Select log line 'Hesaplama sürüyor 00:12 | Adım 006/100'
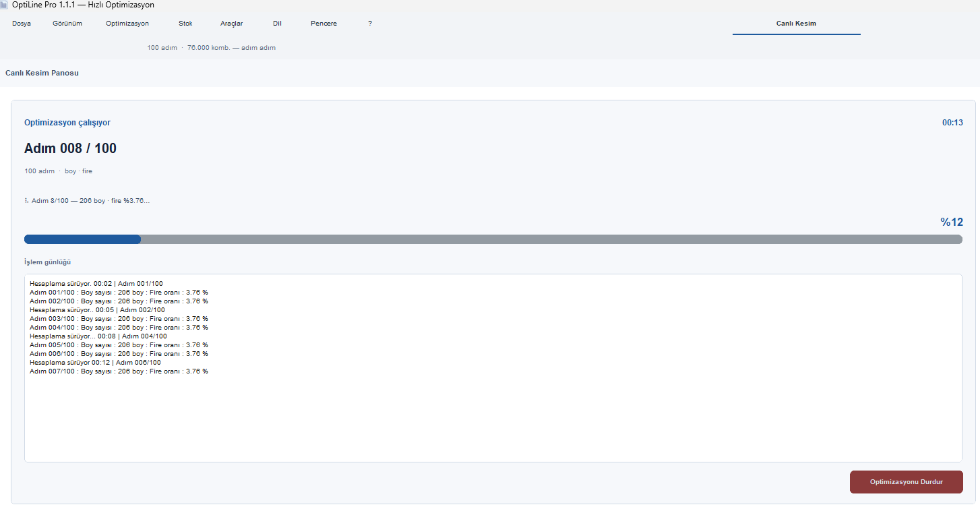Screen dimensions: 980x511 pyautogui.click(x=95, y=363)
